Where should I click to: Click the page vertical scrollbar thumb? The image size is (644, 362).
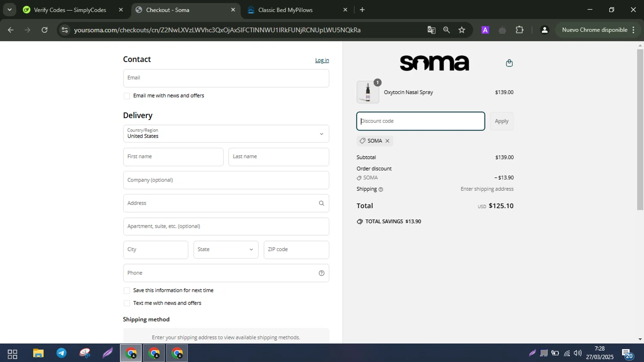point(640,129)
